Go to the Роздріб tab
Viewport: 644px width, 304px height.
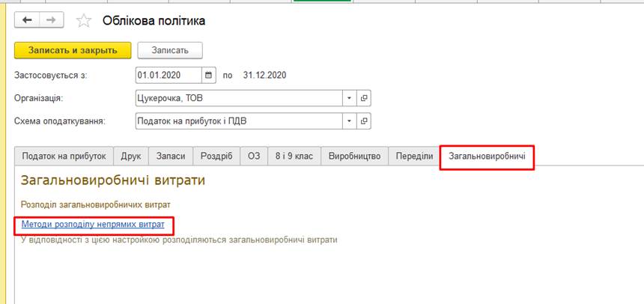217,156
